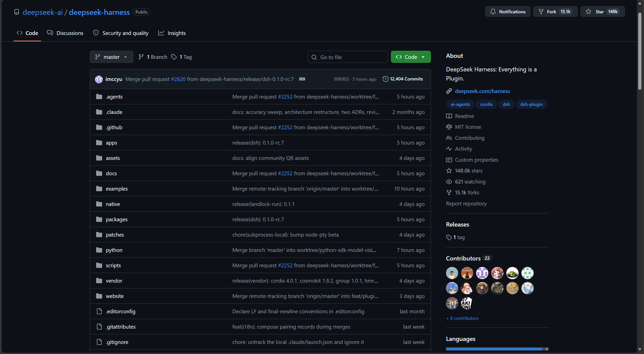Image resolution: width=644 pixels, height=354 pixels.
Task: Click the watching eye icon
Action: coord(449,182)
